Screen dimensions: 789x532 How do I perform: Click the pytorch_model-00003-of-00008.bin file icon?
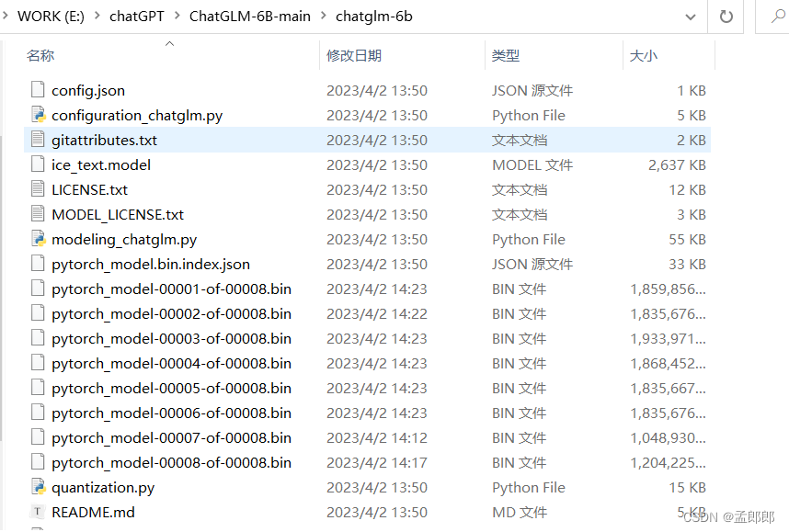click(x=38, y=338)
